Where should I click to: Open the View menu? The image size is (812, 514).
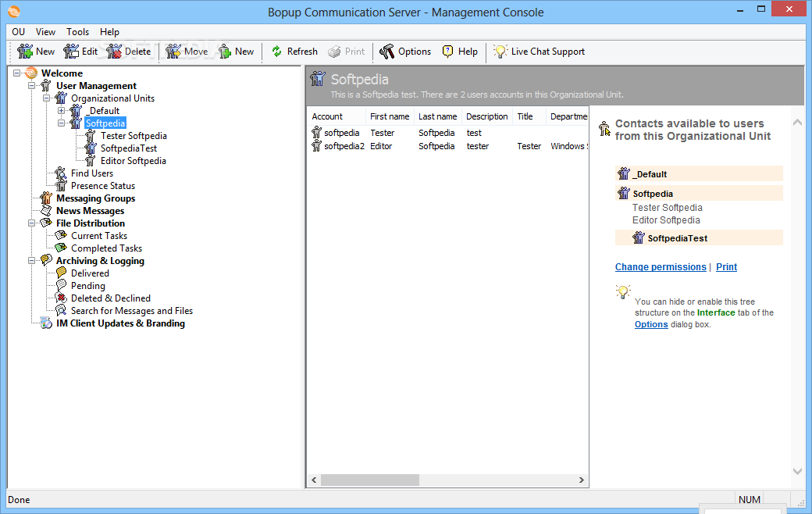(x=45, y=31)
